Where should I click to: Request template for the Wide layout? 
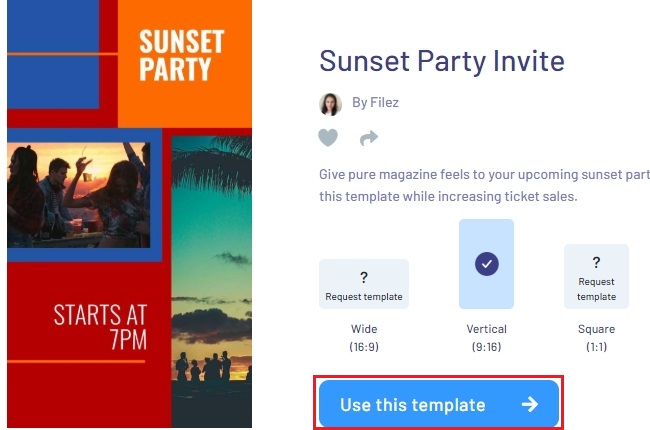tap(364, 297)
